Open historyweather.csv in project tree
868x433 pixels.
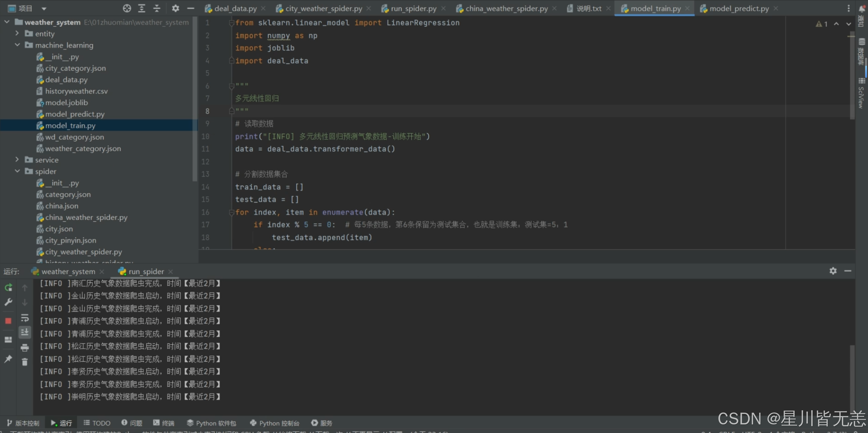pyautogui.click(x=76, y=91)
